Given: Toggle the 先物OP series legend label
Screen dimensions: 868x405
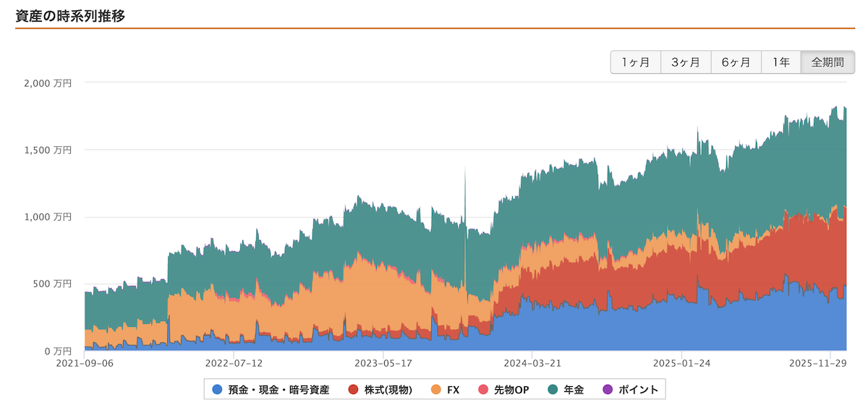Looking at the screenshot, I should (x=511, y=390).
